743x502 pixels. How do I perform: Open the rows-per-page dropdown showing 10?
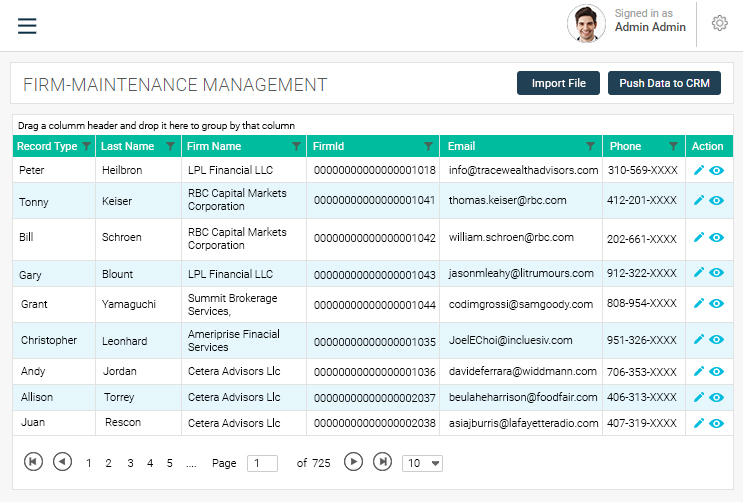[x=422, y=463]
